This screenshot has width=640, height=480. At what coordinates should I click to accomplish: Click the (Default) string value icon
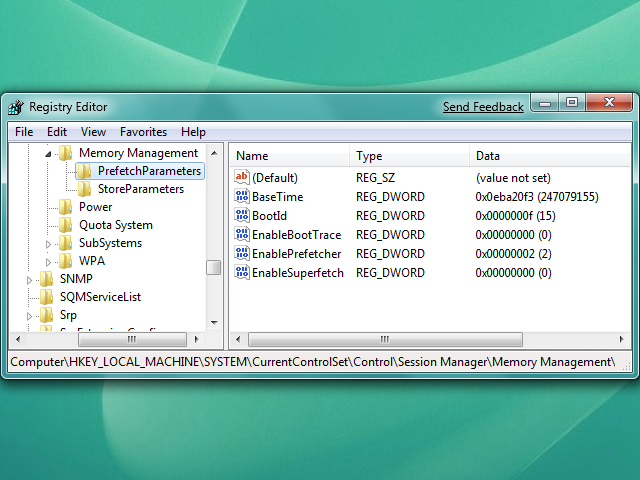[242, 177]
